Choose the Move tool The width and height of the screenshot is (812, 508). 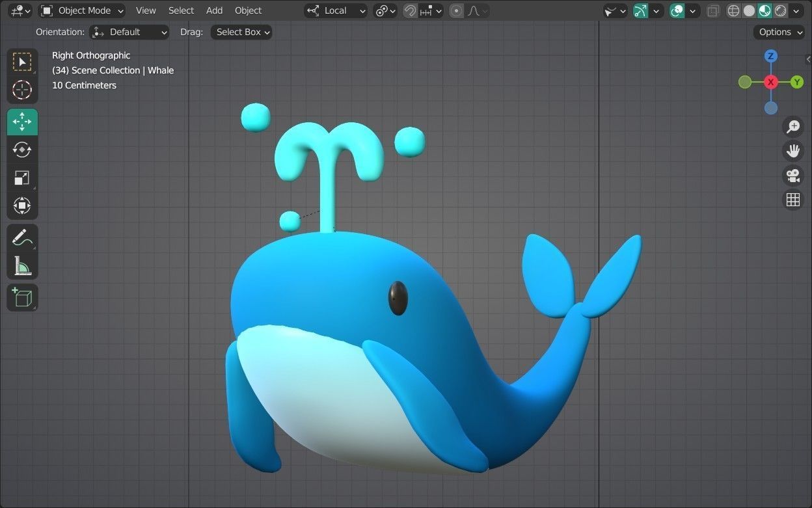tap(22, 122)
